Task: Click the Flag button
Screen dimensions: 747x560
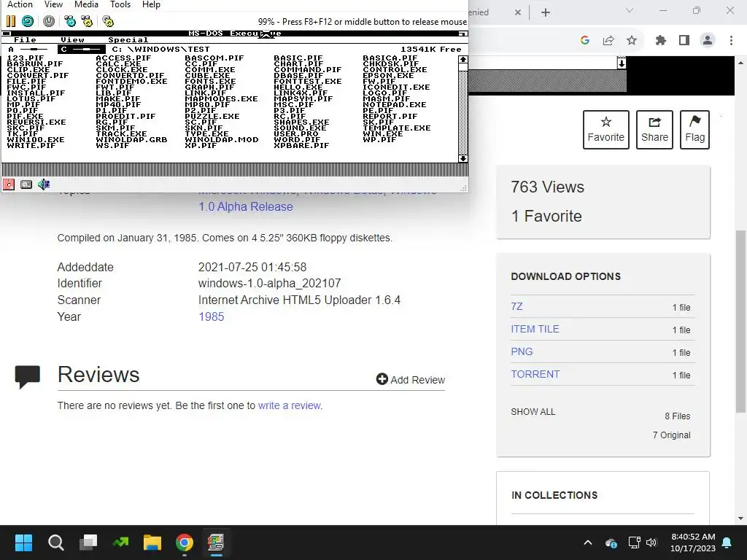Action: 694,130
